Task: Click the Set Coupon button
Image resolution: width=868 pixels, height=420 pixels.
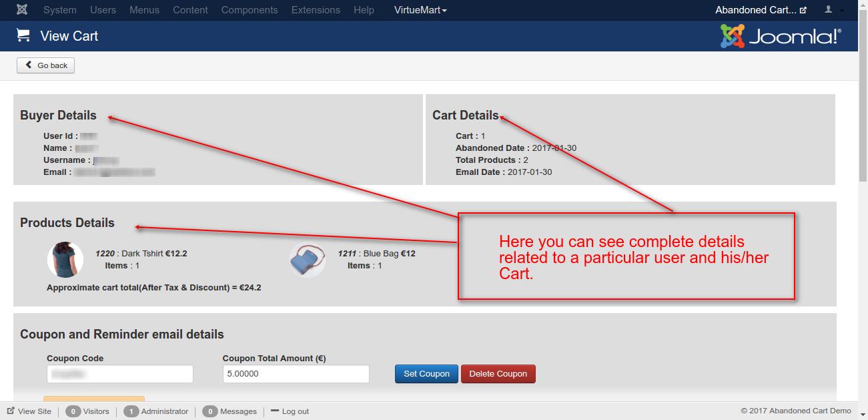Action: click(427, 374)
